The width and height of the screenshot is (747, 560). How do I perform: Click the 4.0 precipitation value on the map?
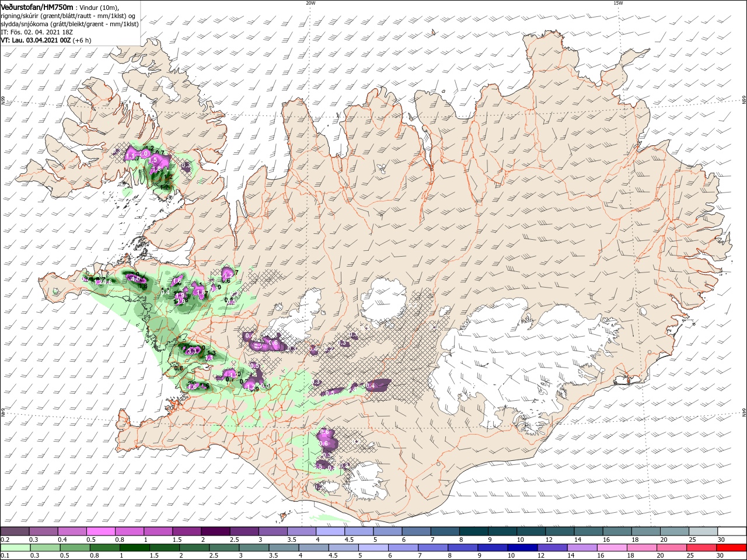(135, 279)
